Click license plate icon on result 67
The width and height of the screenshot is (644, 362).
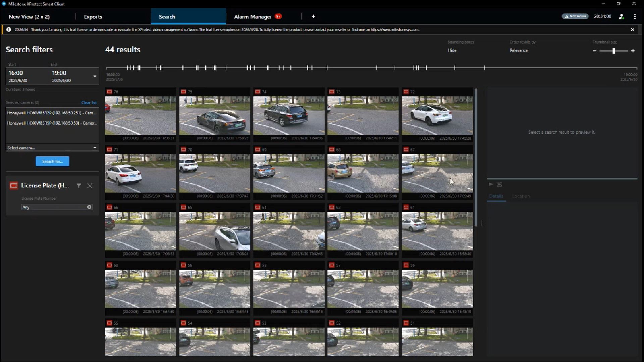tap(406, 149)
